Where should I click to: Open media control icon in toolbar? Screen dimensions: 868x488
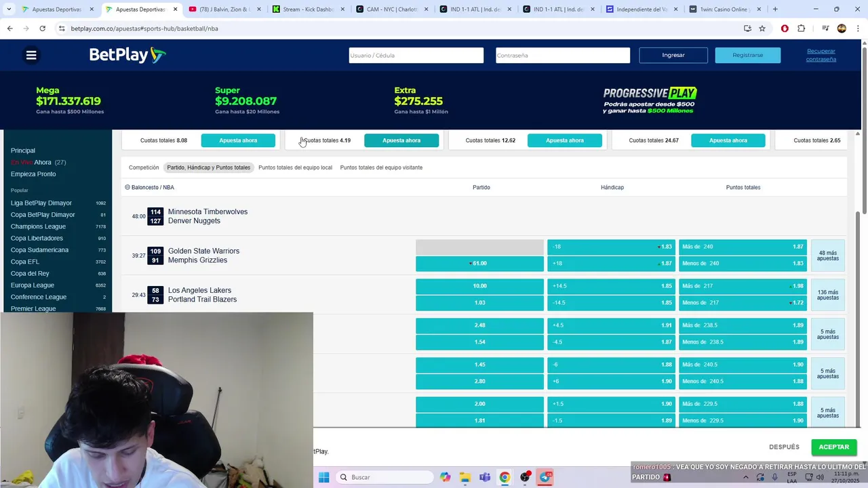click(x=825, y=28)
